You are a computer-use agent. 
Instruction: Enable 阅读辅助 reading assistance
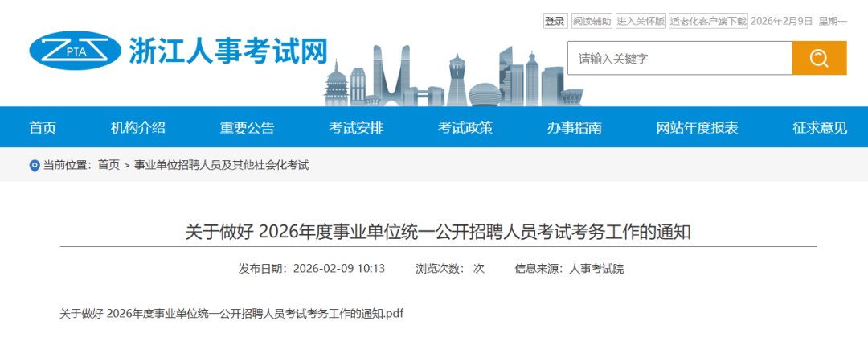tap(592, 22)
